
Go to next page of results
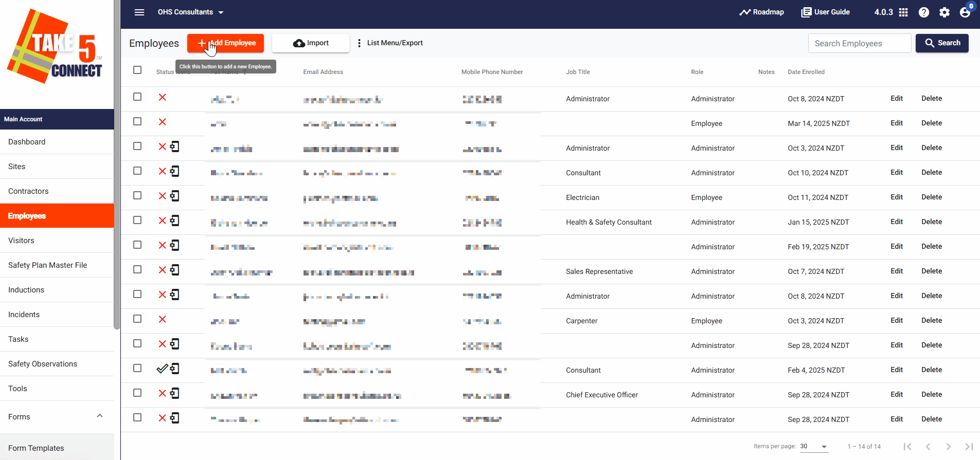949,447
